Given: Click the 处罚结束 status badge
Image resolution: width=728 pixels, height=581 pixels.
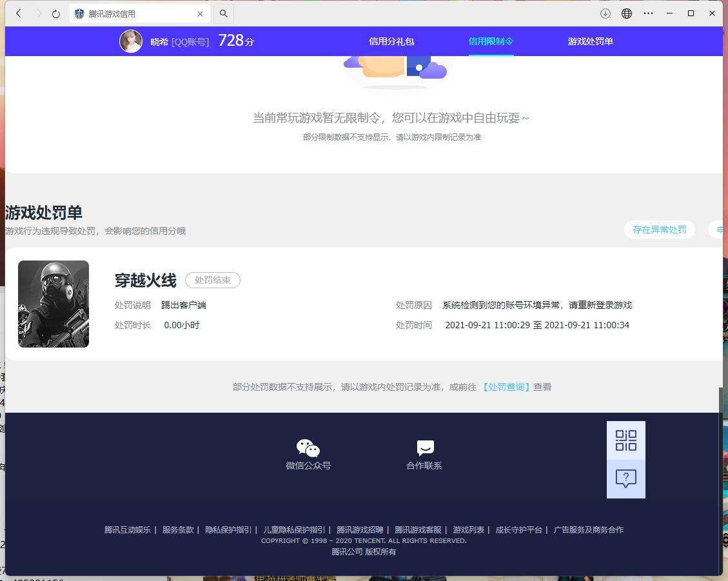Looking at the screenshot, I should click(213, 280).
